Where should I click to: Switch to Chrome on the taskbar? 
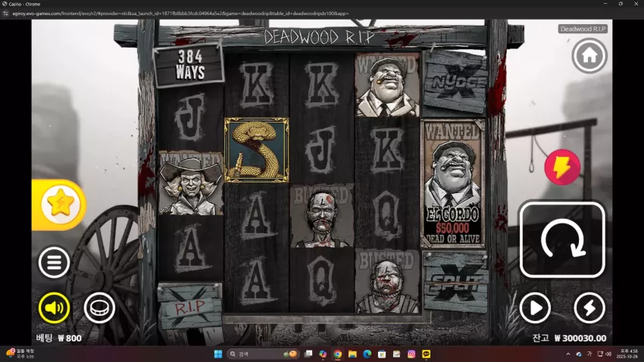[338, 354]
